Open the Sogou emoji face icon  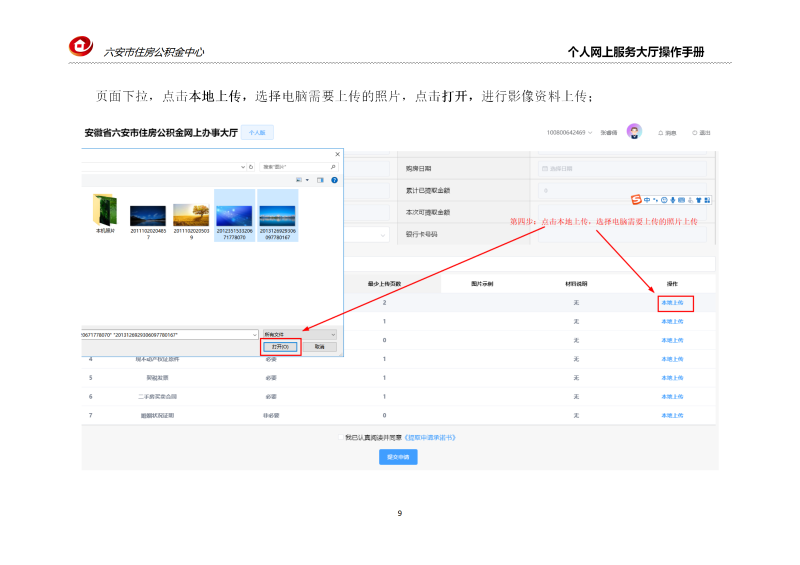(x=664, y=200)
